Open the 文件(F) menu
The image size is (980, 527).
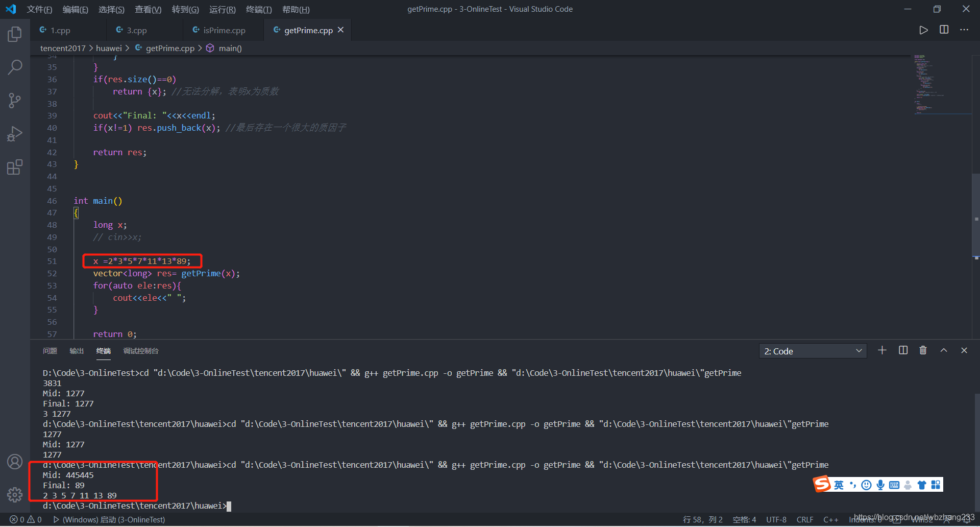(39, 9)
